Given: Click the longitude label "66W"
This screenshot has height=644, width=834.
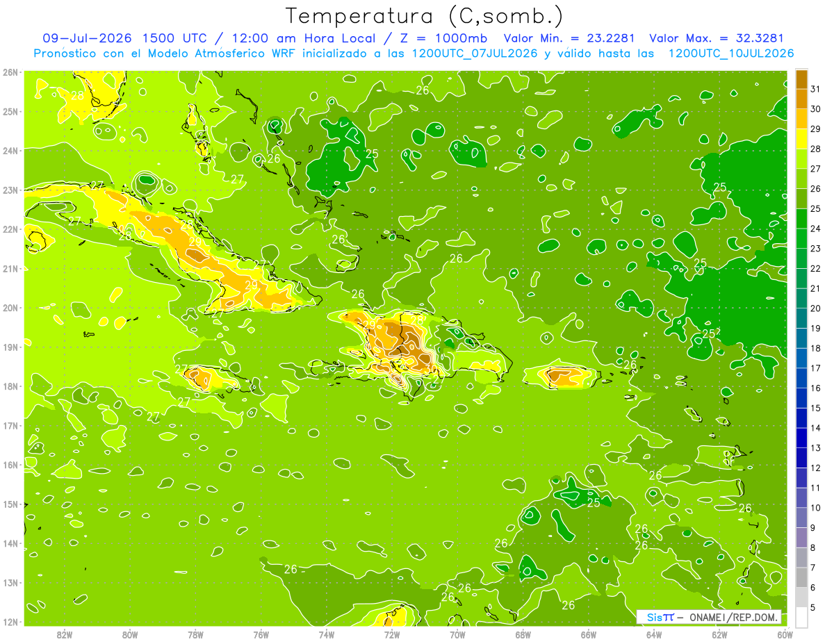Looking at the screenshot, I should [589, 634].
